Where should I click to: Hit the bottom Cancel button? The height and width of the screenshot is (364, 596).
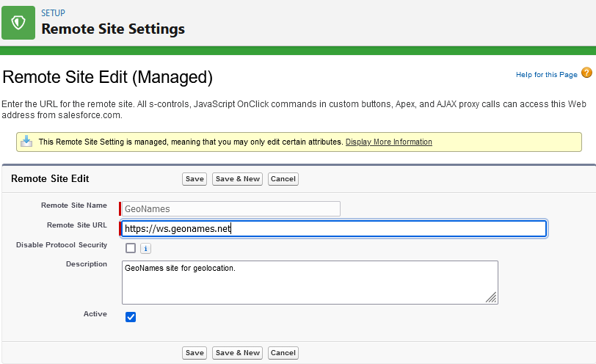pyautogui.click(x=283, y=353)
